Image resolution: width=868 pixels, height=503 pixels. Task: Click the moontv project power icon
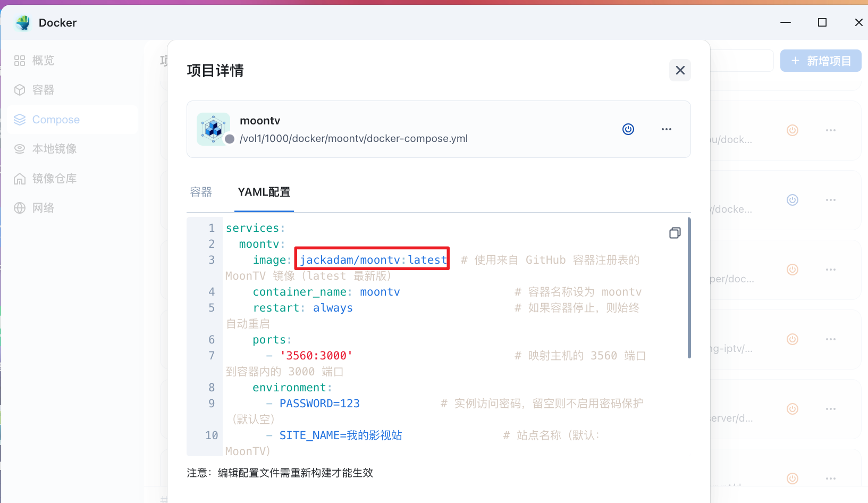click(628, 129)
